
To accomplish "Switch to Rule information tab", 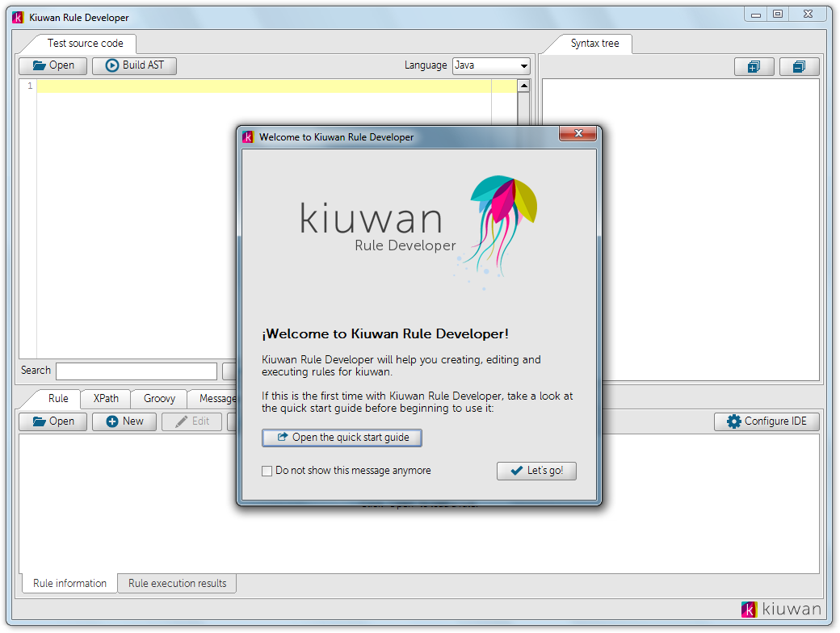I will click(69, 583).
